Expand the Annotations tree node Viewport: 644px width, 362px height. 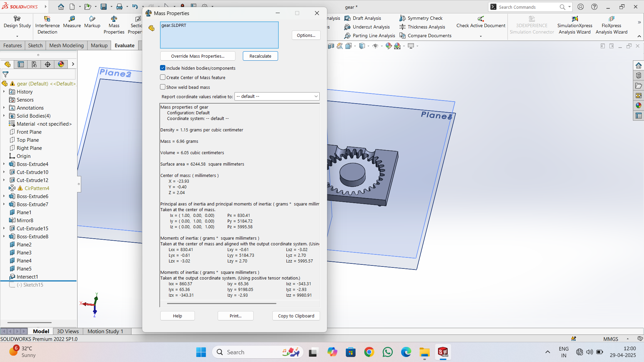(x=4, y=108)
